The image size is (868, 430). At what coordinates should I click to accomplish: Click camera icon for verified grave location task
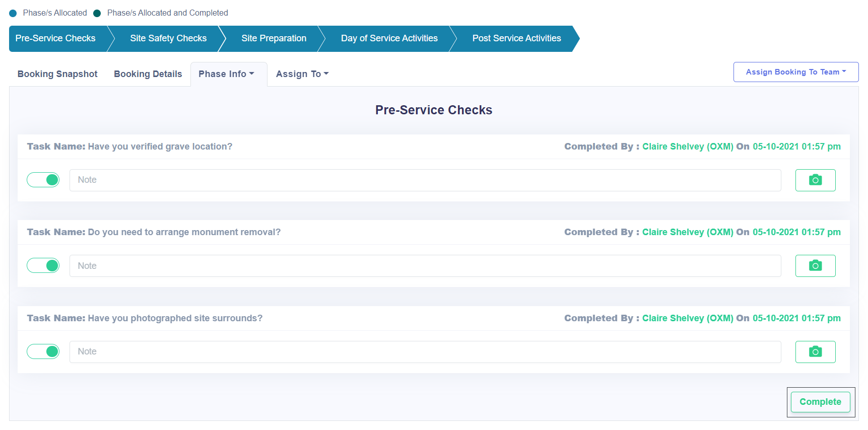coord(815,180)
